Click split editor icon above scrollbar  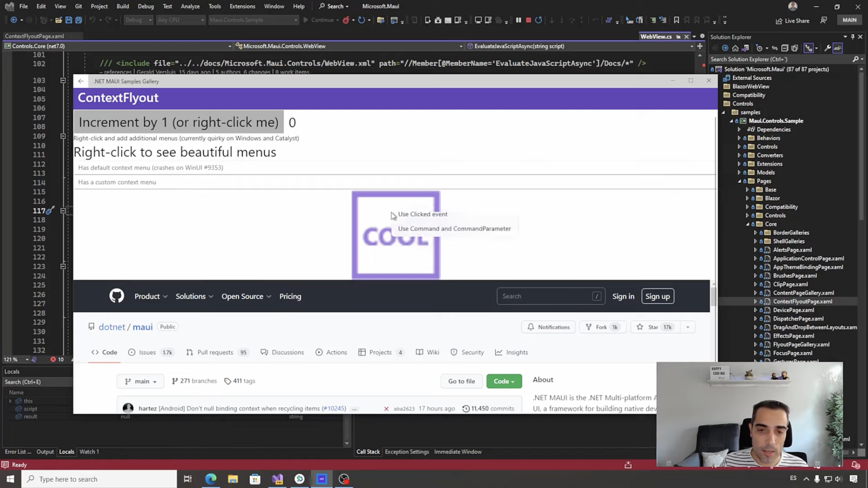700,46
